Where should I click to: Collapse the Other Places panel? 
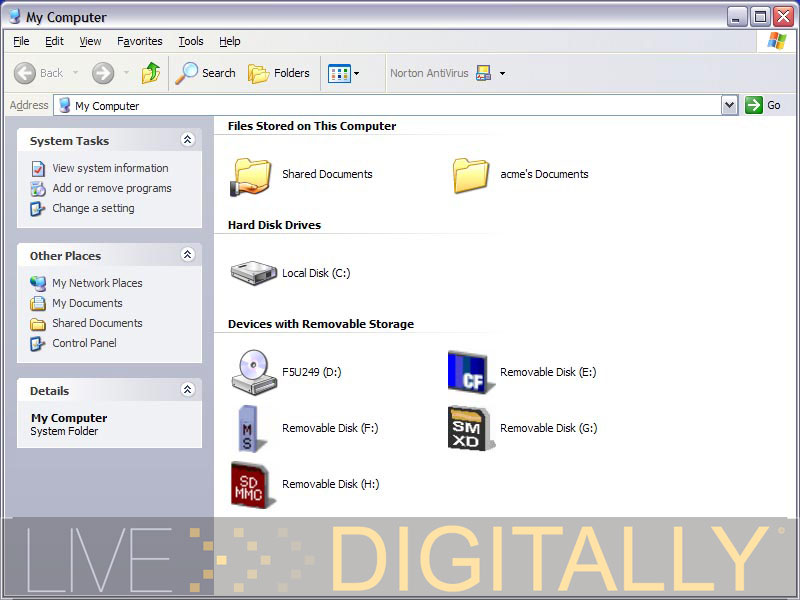click(x=187, y=256)
